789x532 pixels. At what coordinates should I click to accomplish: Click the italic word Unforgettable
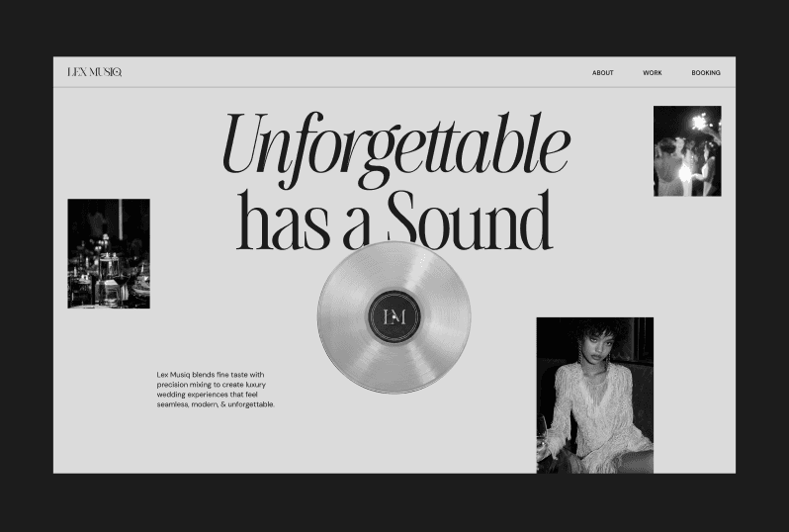tap(395, 146)
